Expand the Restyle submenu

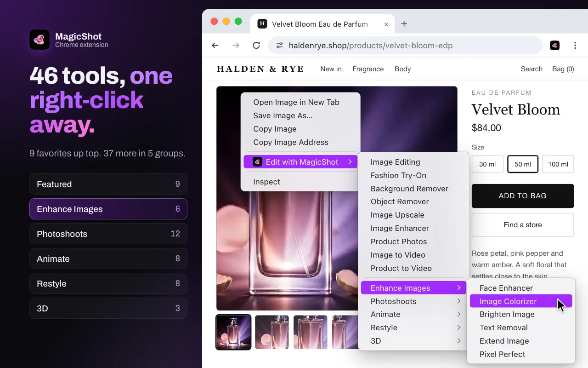pos(413,328)
